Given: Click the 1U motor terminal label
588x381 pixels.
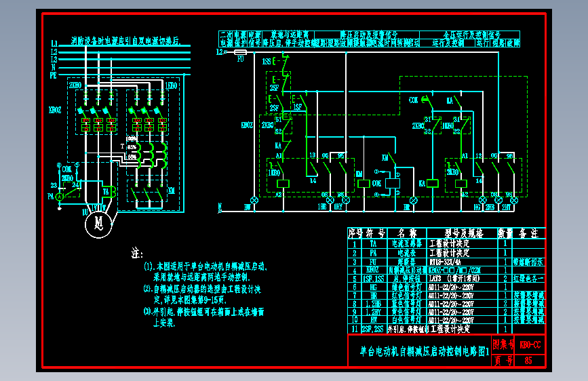Looking at the screenshot, I should click(85, 213).
